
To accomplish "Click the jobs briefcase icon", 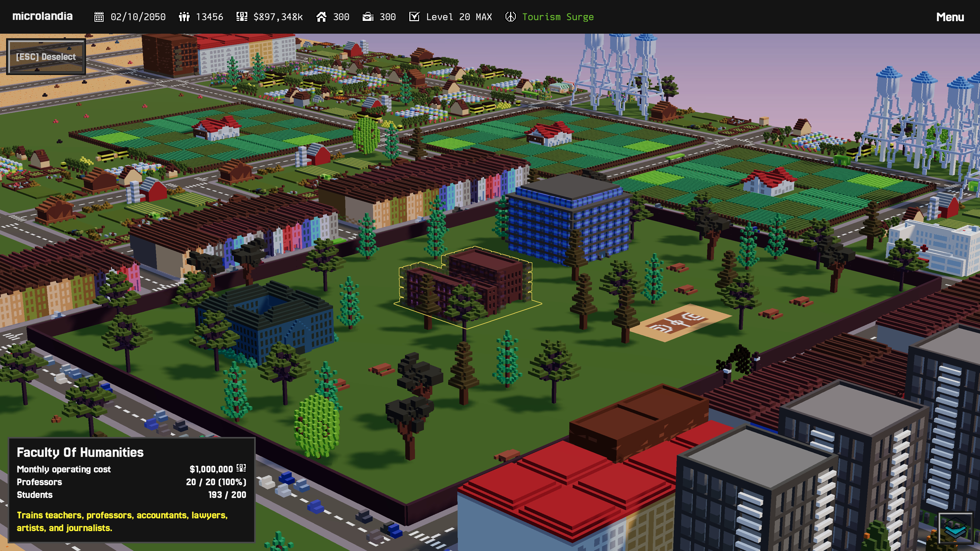I will 367,17.
